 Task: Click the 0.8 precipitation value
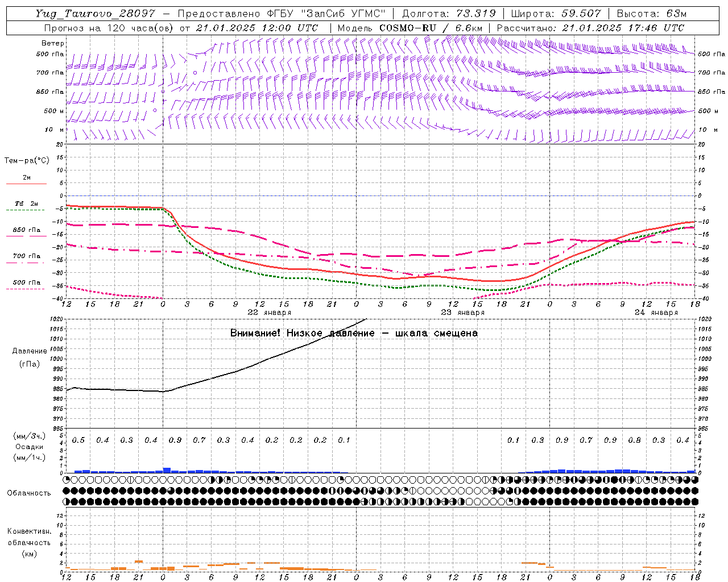pyautogui.click(x=634, y=440)
